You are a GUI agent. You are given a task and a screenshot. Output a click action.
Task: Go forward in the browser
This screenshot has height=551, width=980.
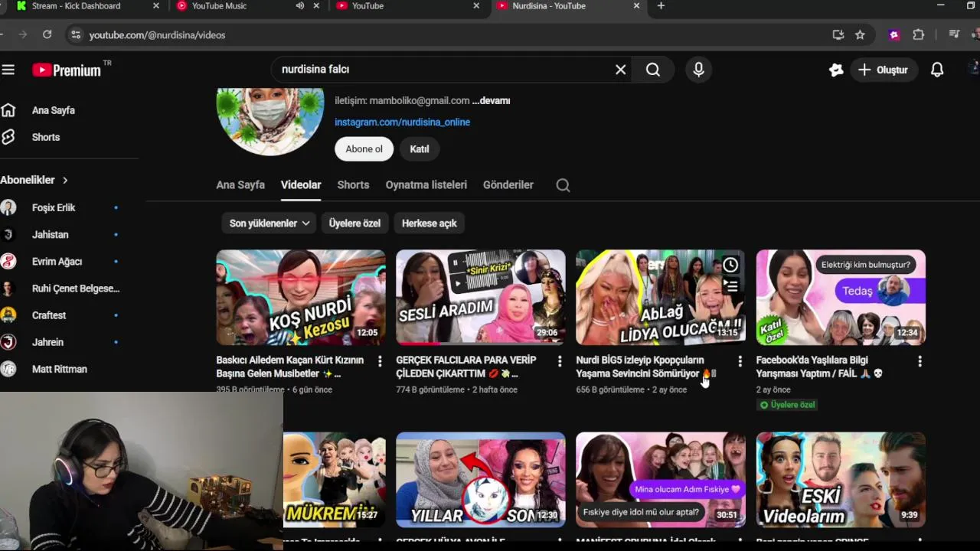pyautogui.click(x=22, y=34)
